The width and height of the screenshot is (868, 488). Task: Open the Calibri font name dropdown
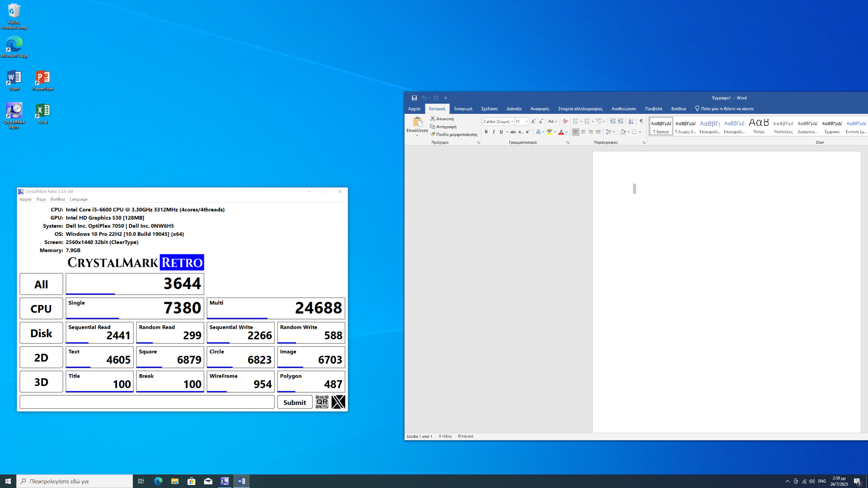[512, 122]
